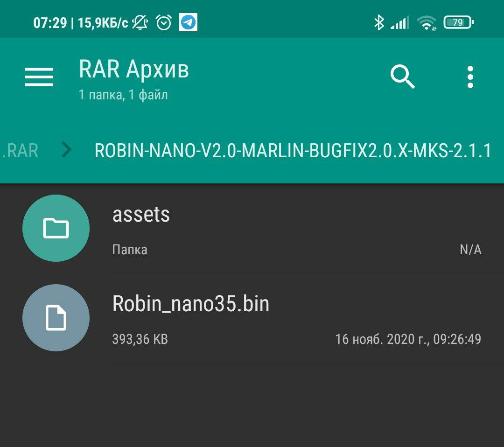Viewport: 504px width, 447px height.
Task: Tap the search magnifier icon
Action: [402, 77]
